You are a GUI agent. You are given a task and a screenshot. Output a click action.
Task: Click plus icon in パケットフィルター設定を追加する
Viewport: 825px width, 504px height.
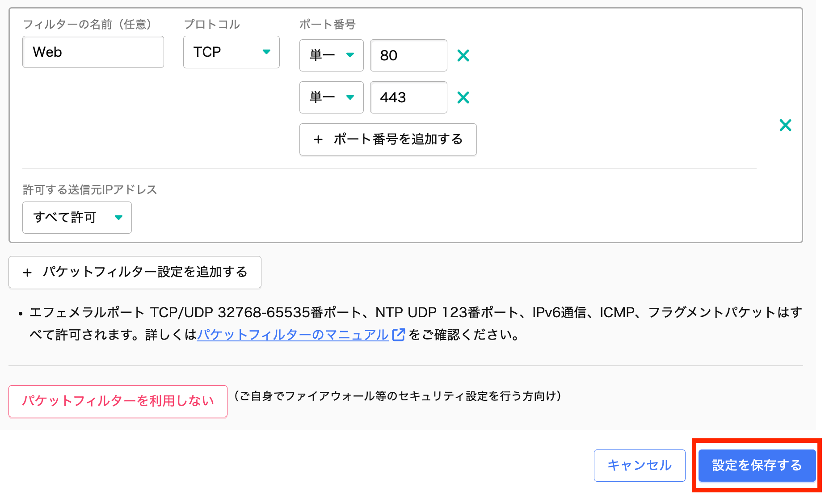pyautogui.click(x=27, y=273)
